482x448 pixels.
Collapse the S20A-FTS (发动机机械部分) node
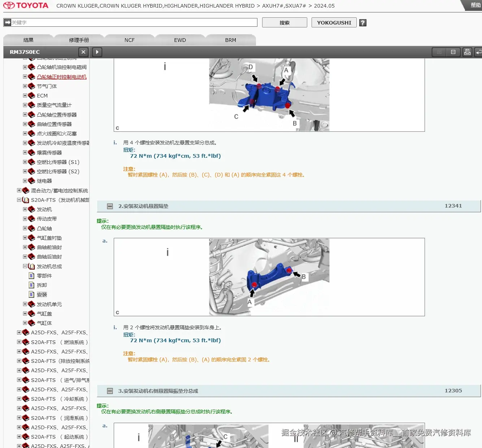[19, 200]
